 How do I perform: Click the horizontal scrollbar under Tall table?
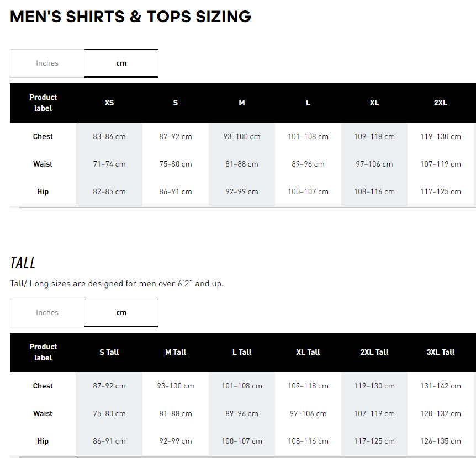point(247,456)
